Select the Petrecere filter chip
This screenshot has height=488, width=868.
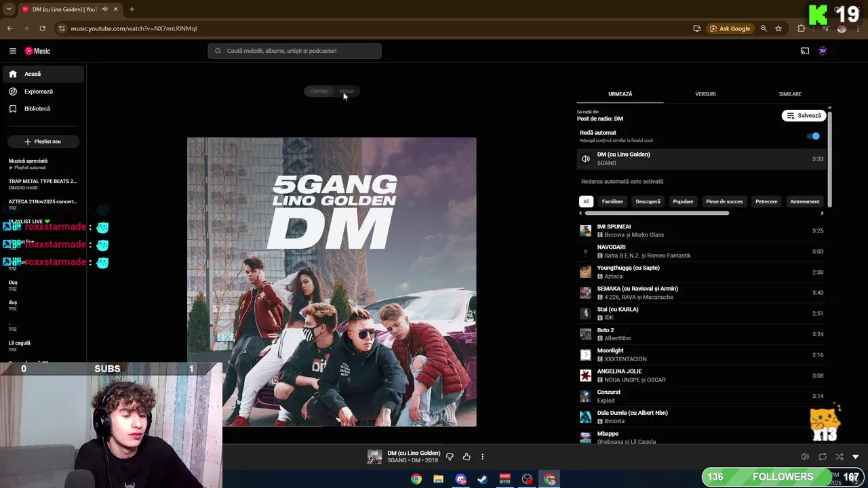click(766, 201)
